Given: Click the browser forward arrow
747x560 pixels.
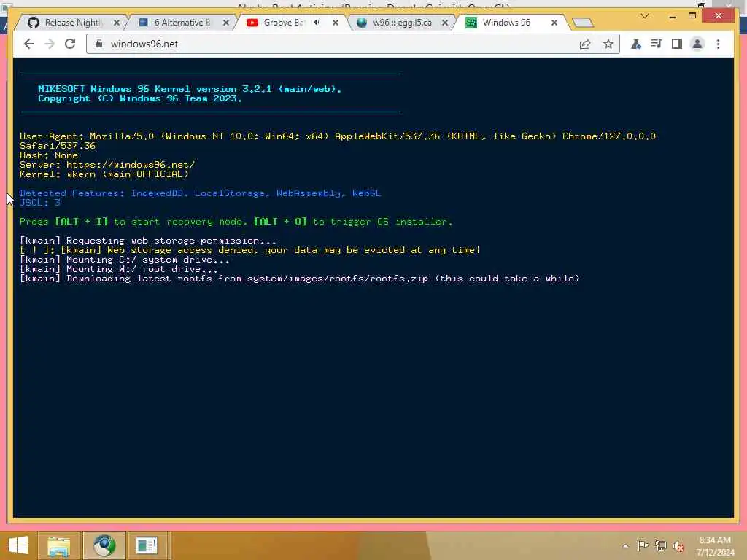Looking at the screenshot, I should (x=50, y=44).
